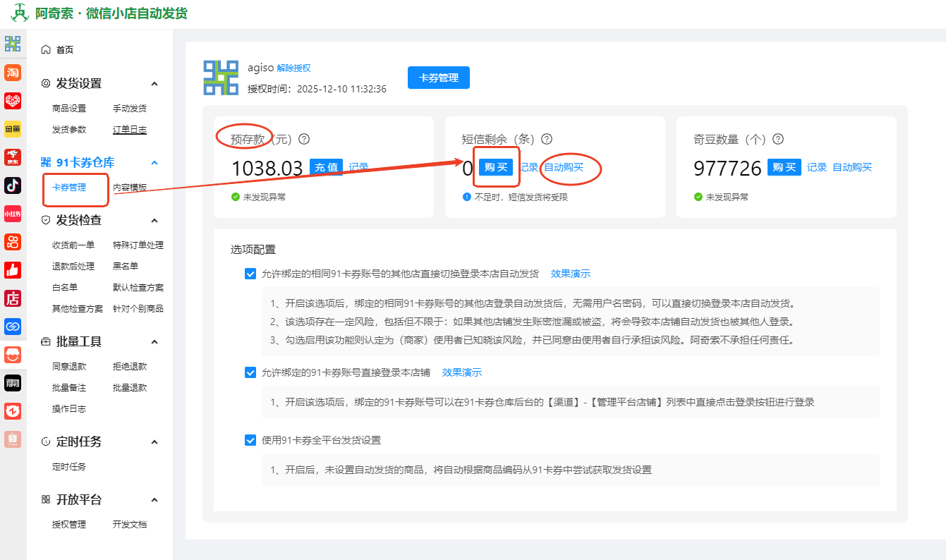Click the 授权时间 2025-12-10 11:32:36 text
Viewport: 946px width, 560px height.
(317, 90)
